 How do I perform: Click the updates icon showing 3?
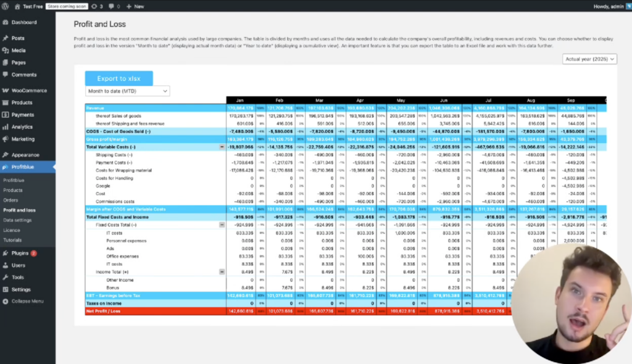[94, 6]
